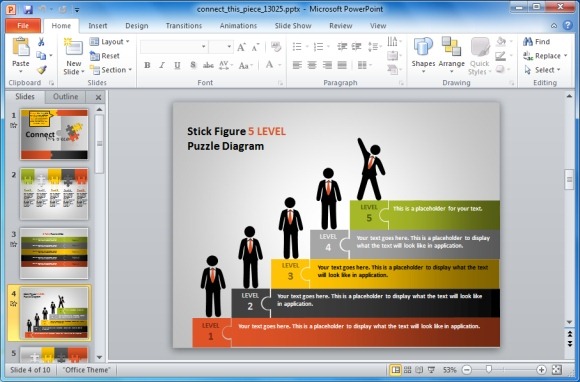580x382 pixels.
Task: Open the Slide Show tab
Action: point(293,26)
